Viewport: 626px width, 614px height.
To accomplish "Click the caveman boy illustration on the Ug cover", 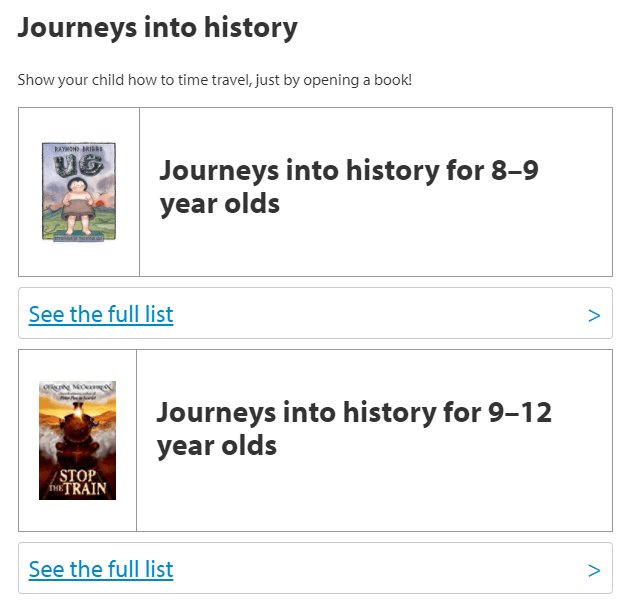I will point(78,206).
